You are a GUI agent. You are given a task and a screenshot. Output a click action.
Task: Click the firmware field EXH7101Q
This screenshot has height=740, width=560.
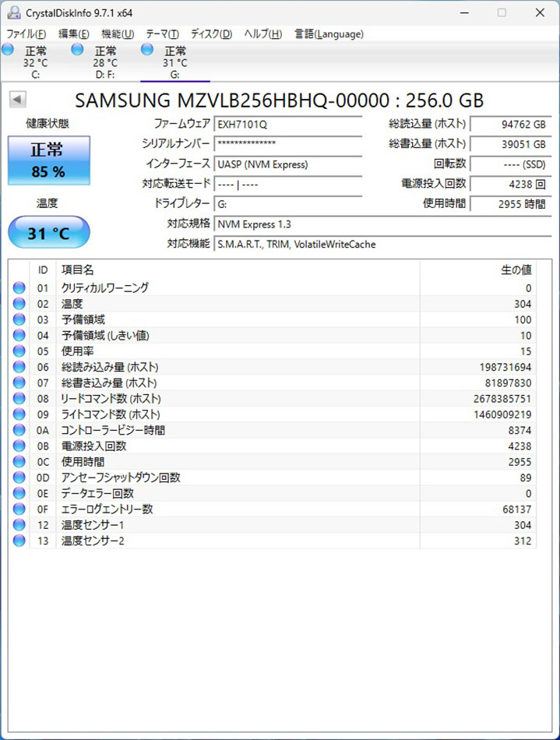(x=287, y=125)
